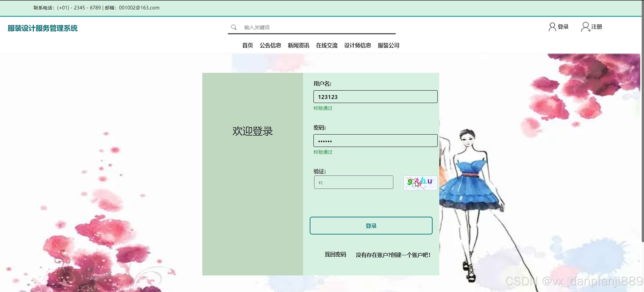Refresh the captcha image
The width and height of the screenshot is (644, 292).
point(420,183)
